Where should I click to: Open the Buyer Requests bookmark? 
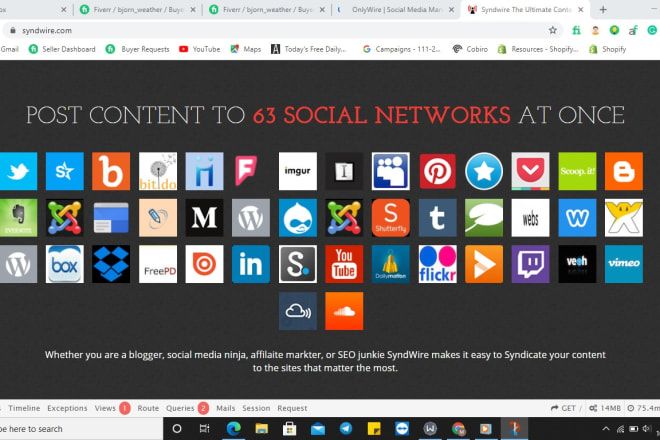(x=137, y=49)
